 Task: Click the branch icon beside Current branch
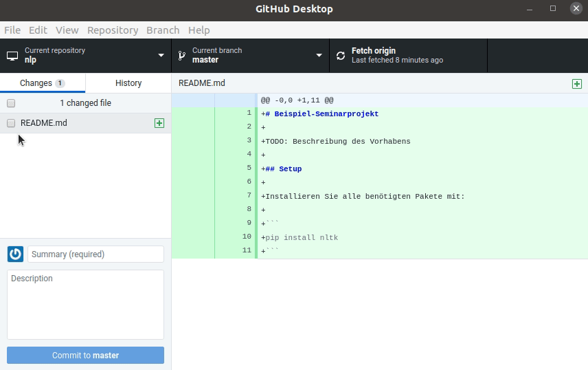point(182,56)
